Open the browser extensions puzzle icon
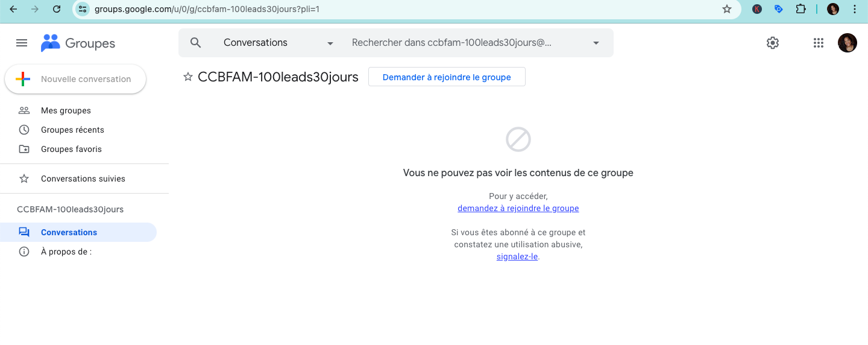868x345 pixels. pyautogui.click(x=800, y=9)
